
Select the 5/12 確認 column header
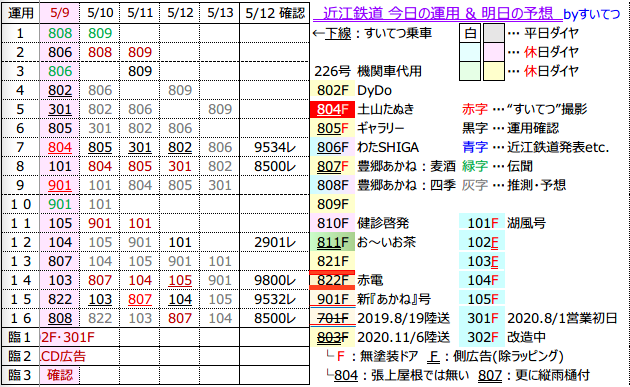coord(275,13)
